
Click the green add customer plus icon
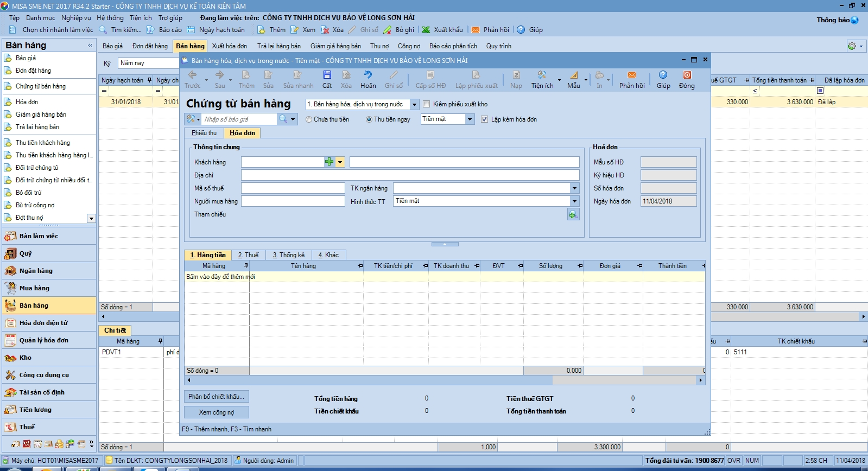pyautogui.click(x=329, y=162)
